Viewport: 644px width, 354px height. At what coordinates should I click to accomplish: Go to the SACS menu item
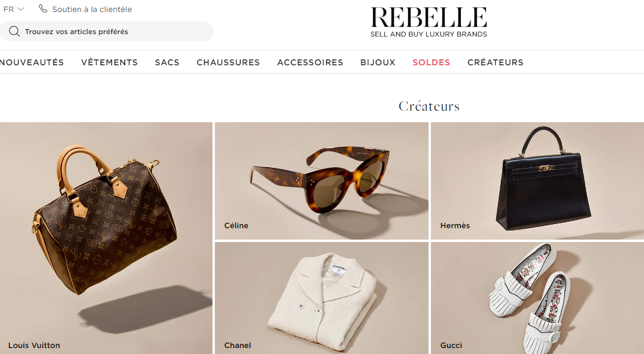coord(167,62)
